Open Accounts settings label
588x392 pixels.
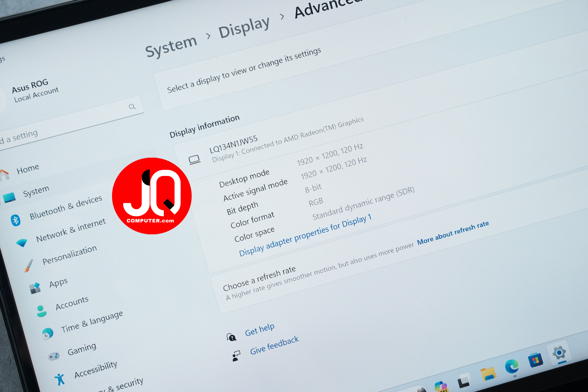72,303
